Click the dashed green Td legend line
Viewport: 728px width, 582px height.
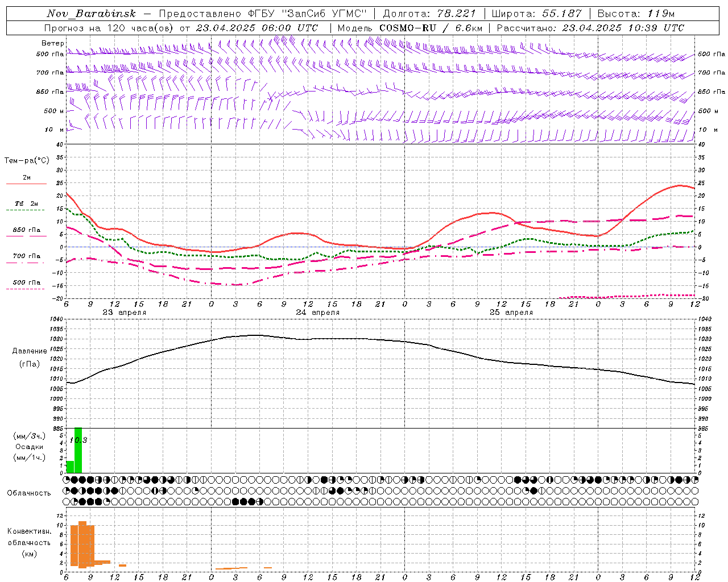coord(26,210)
